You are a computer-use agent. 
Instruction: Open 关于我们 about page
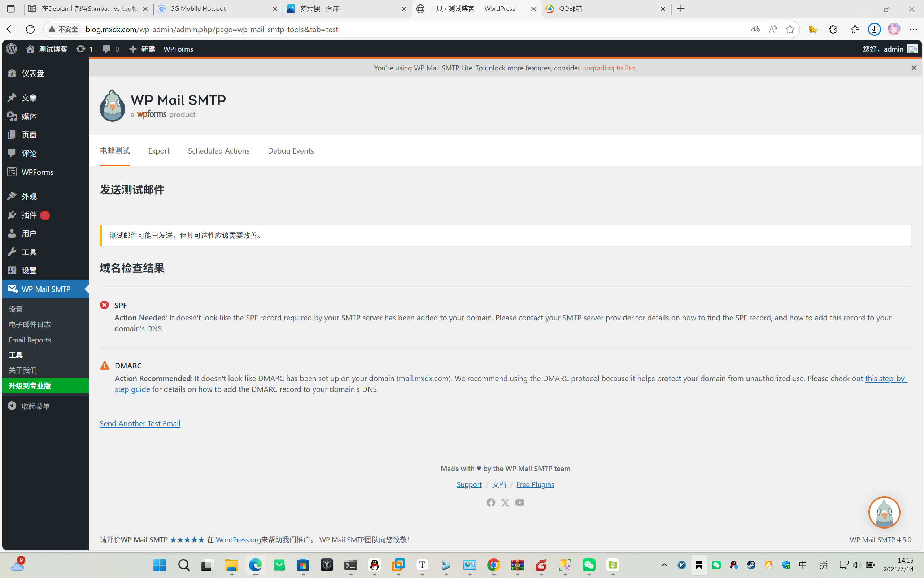(23, 370)
